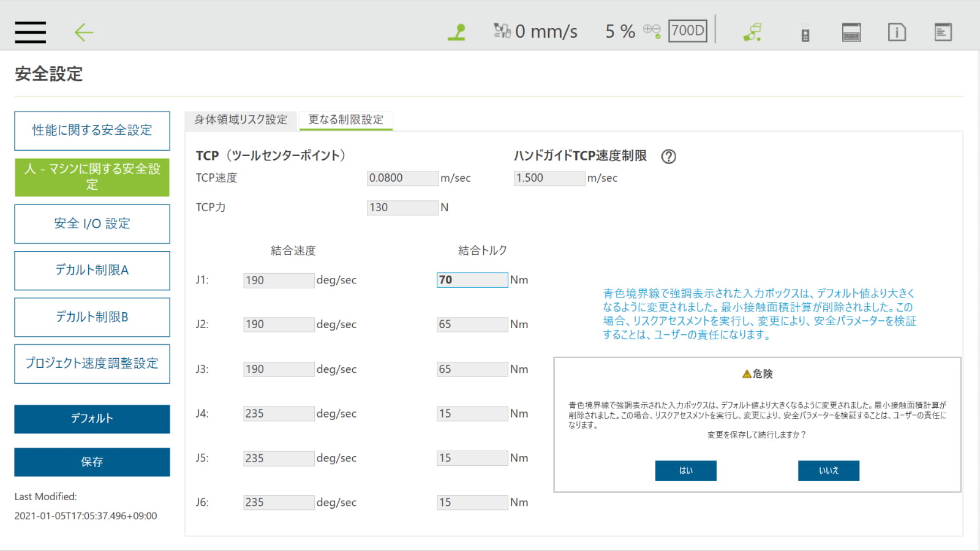Open デカルト制限B section

click(x=92, y=317)
